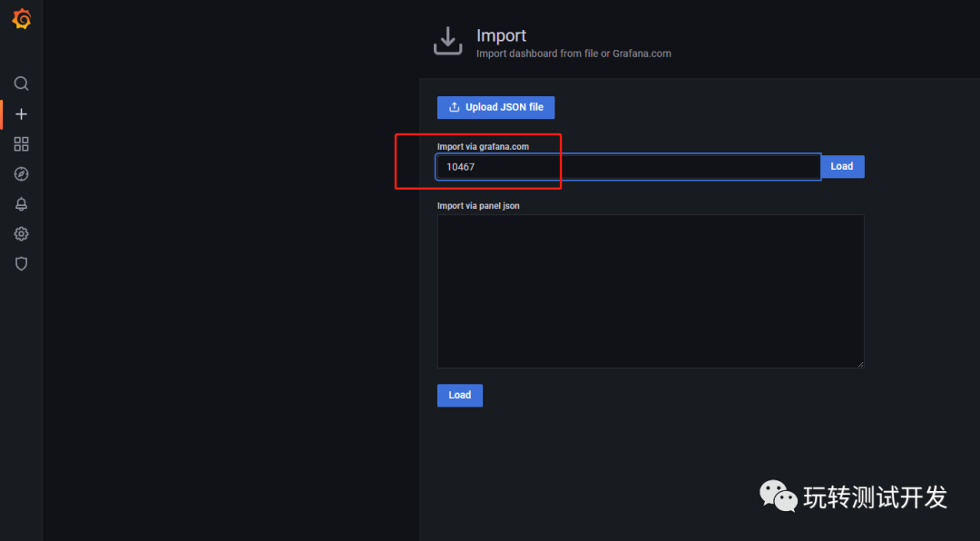Click the Grafana logo in the sidebar
This screenshot has height=541, width=980.
(x=21, y=18)
